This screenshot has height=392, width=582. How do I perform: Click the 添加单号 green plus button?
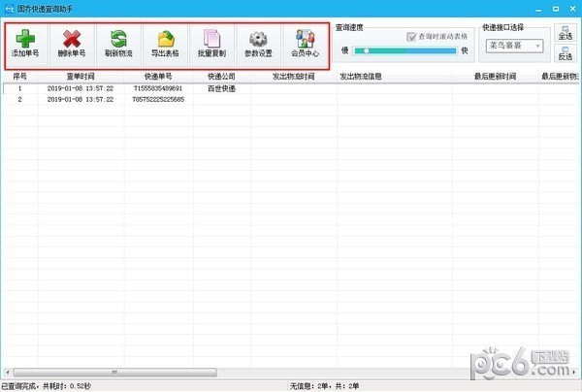pyautogui.click(x=25, y=45)
